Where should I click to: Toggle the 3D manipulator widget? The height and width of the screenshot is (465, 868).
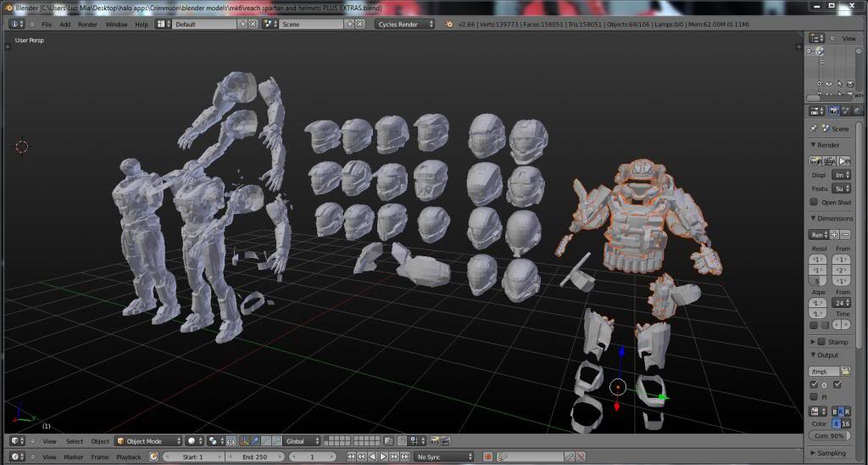point(244,441)
